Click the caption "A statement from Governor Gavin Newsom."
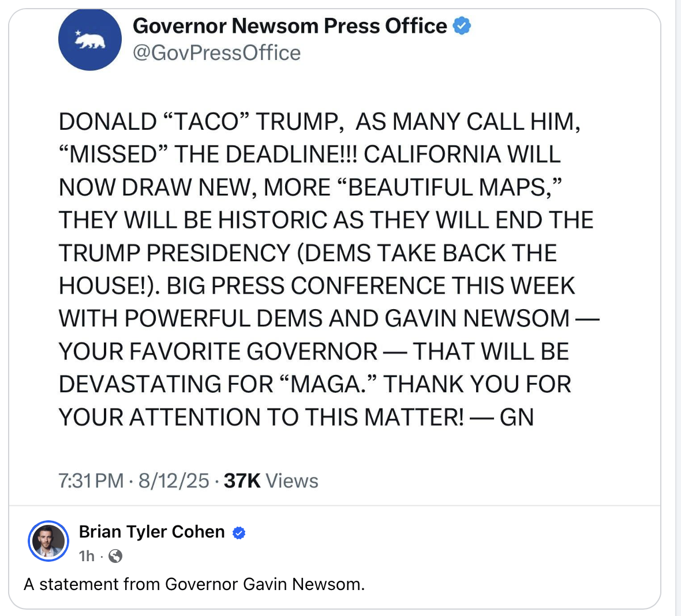 [x=194, y=584]
